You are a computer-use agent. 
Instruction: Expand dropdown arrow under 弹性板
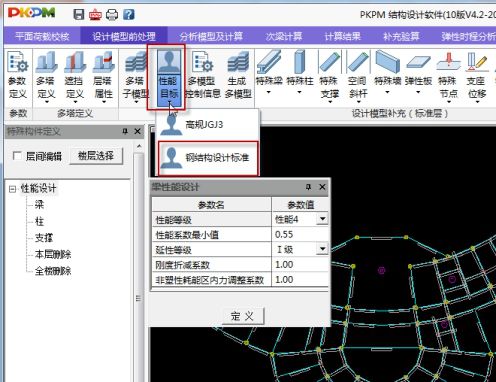[x=418, y=92]
